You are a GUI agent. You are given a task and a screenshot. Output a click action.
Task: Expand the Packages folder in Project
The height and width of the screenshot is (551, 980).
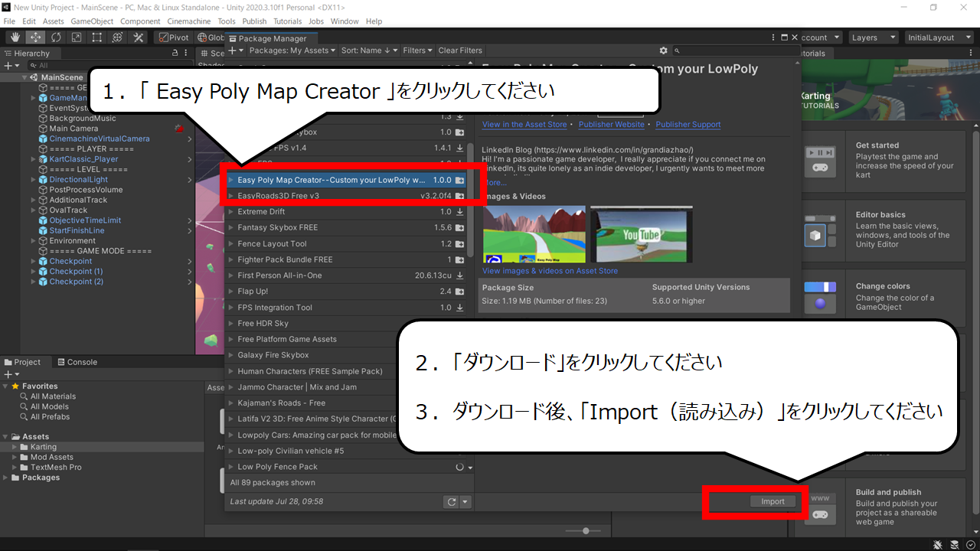(7, 478)
